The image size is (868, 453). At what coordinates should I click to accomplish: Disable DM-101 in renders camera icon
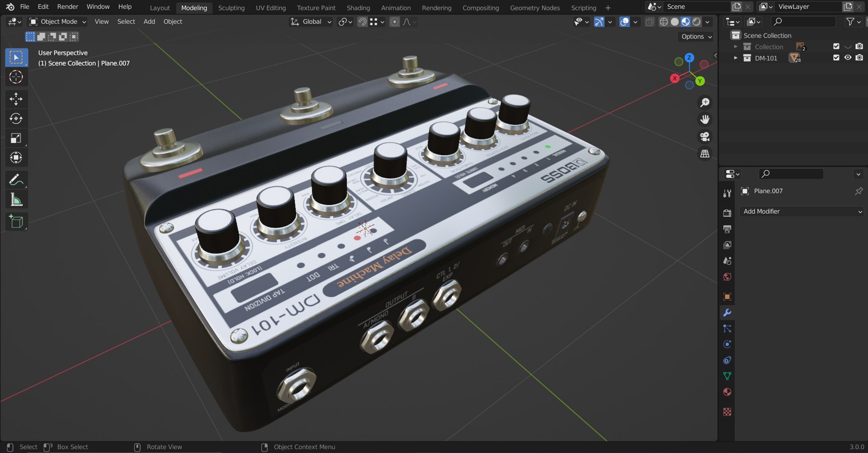click(859, 58)
